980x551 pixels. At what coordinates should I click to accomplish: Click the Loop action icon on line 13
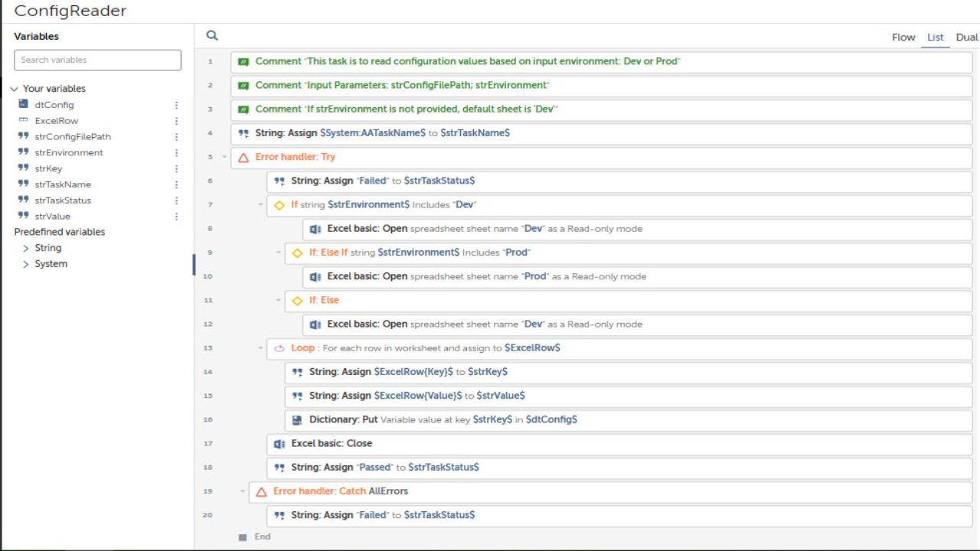tap(279, 348)
